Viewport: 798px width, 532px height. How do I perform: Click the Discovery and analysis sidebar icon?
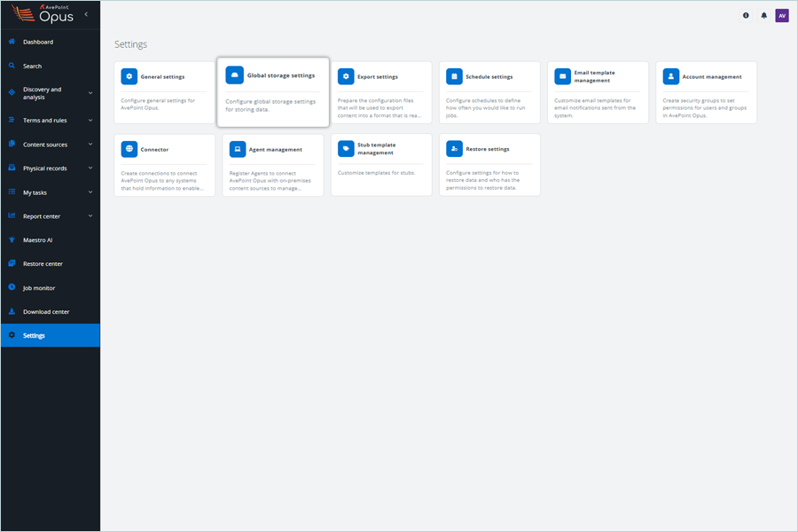coord(12,92)
